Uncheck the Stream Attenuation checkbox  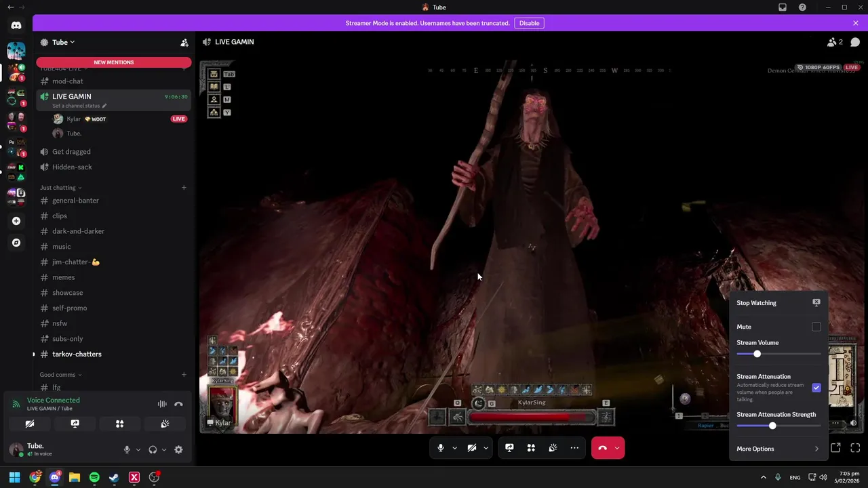click(x=816, y=388)
